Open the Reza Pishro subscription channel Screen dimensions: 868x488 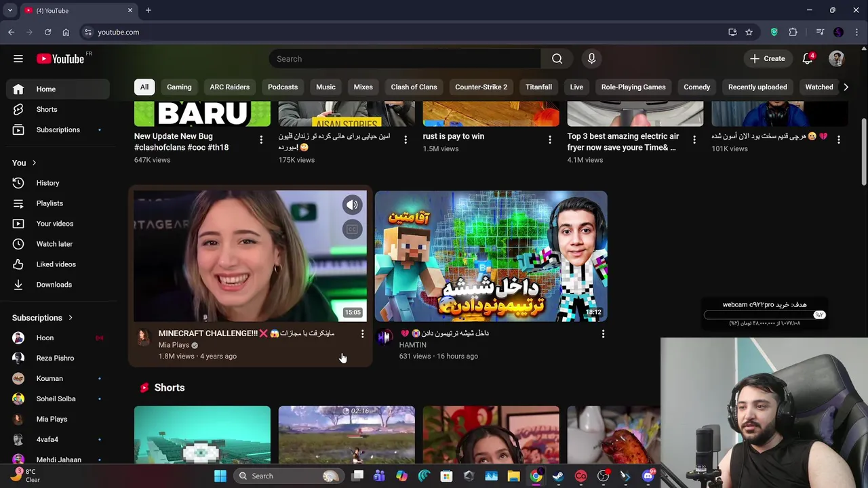pos(54,358)
